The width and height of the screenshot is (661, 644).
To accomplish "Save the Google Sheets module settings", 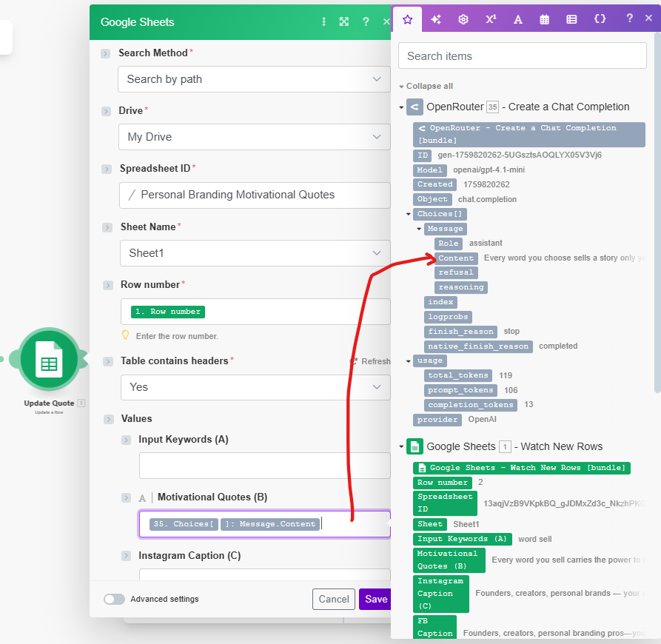I will coord(375,600).
